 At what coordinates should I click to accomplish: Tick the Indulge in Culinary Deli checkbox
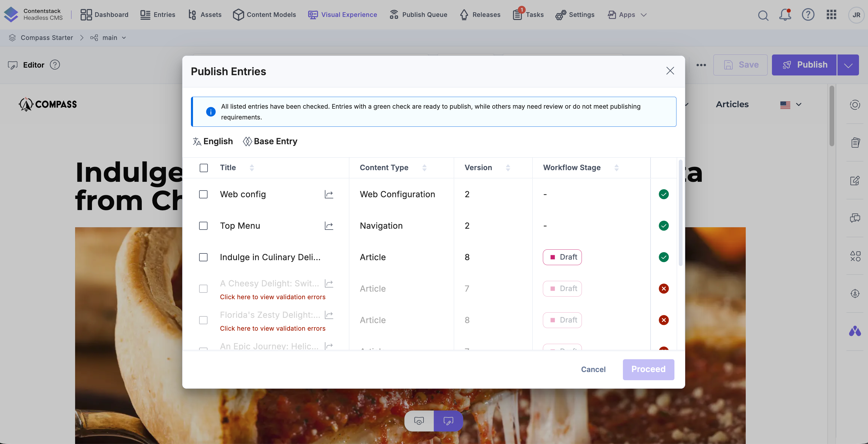(x=203, y=257)
